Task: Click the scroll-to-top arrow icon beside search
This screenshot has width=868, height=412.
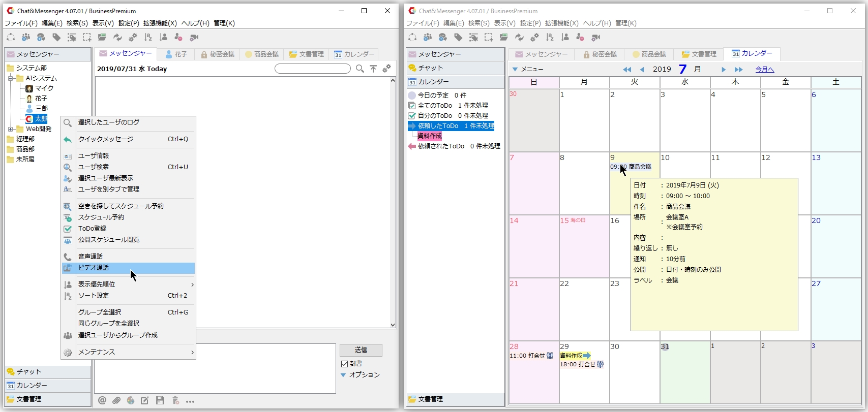Action: 373,69
